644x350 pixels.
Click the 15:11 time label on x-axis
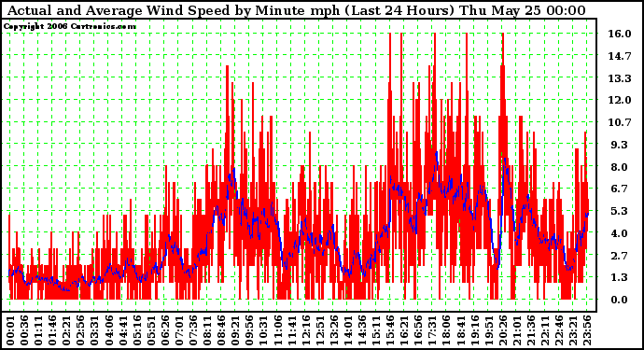point(376,330)
